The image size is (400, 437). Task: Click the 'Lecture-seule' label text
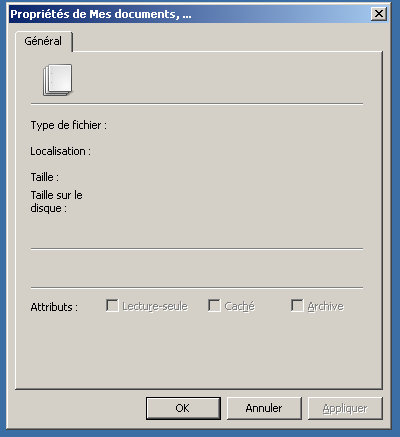(x=155, y=306)
